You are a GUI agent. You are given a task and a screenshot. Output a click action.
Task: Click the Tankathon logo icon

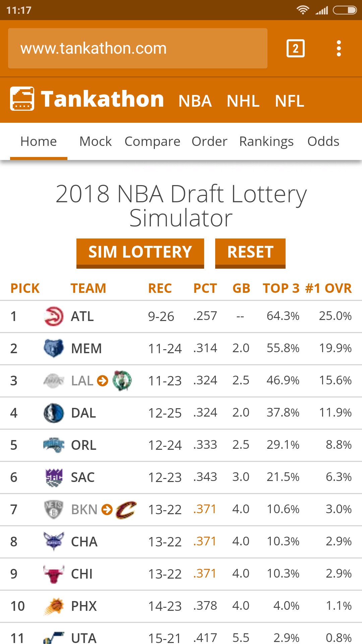22,99
